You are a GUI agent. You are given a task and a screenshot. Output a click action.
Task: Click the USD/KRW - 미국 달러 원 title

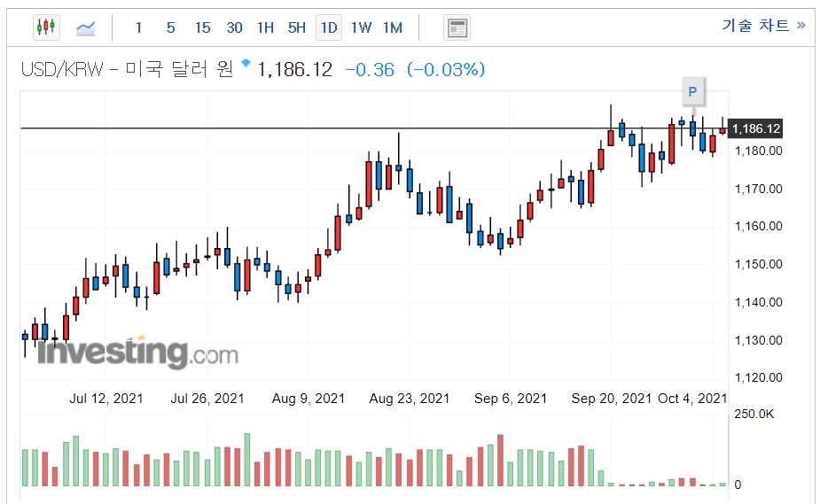pyautogui.click(x=127, y=69)
